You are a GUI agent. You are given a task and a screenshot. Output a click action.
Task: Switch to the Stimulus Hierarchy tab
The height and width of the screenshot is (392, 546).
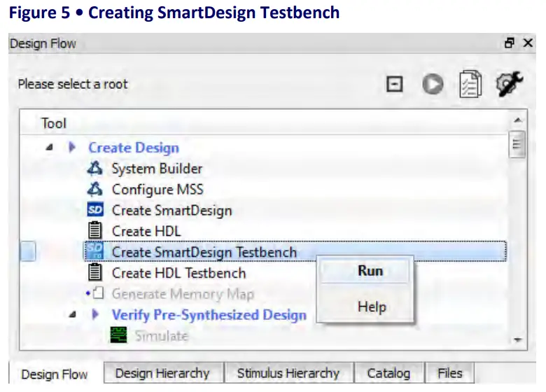pos(288,373)
